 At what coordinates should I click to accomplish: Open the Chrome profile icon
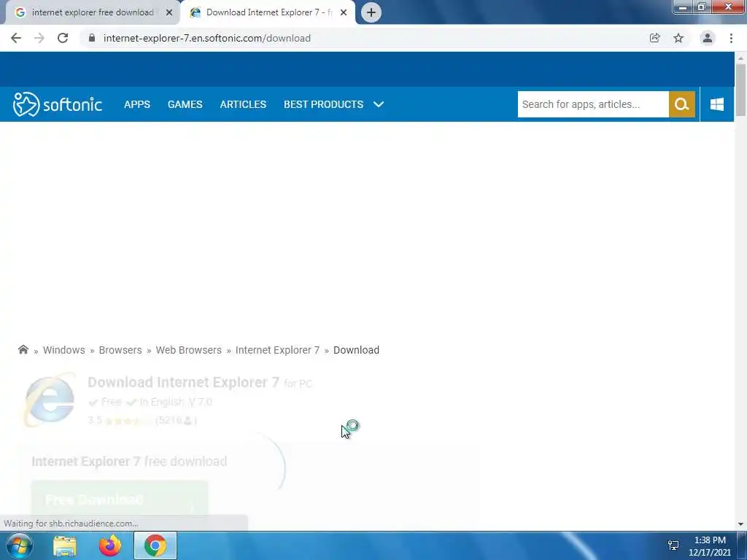click(708, 38)
